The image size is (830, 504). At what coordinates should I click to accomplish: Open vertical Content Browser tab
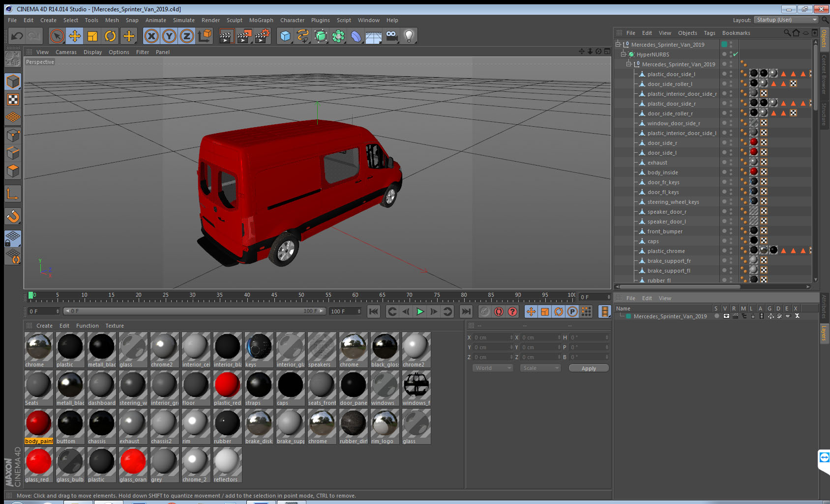tap(824, 74)
